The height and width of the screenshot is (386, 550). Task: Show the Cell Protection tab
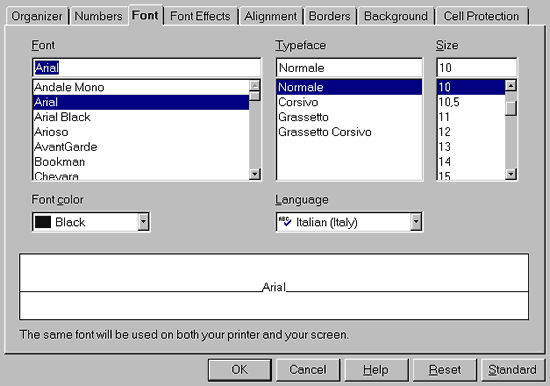tap(481, 16)
